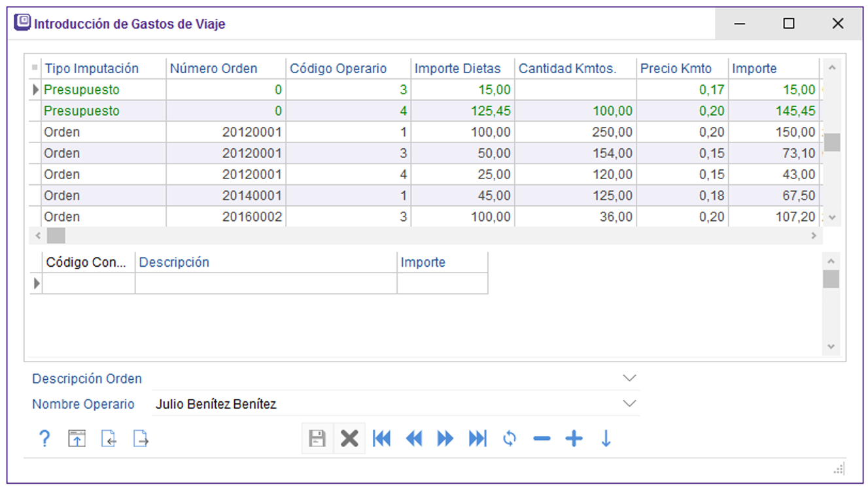This screenshot has width=868, height=487.
Task: Click the Tipo Imputación column header
Action: (x=92, y=69)
